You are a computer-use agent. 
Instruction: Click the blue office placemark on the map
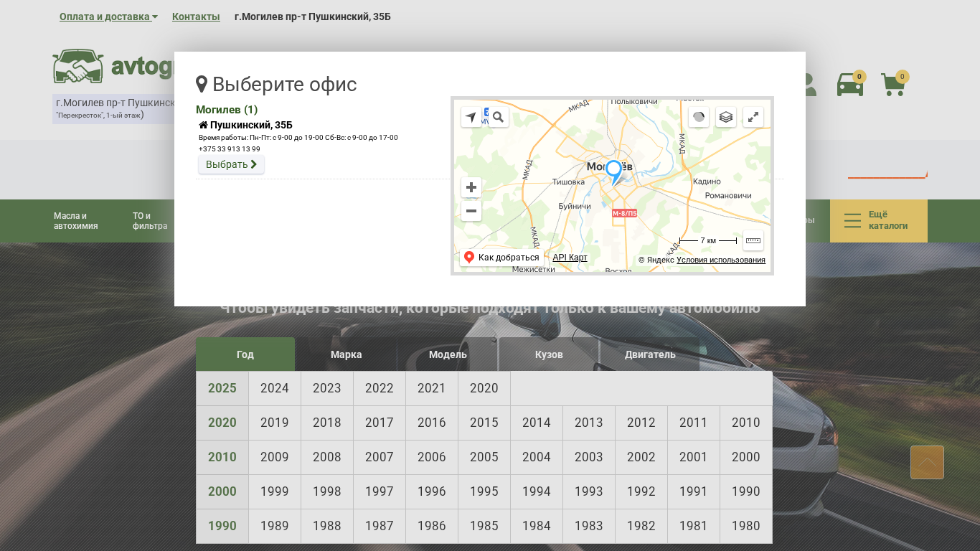tap(613, 171)
